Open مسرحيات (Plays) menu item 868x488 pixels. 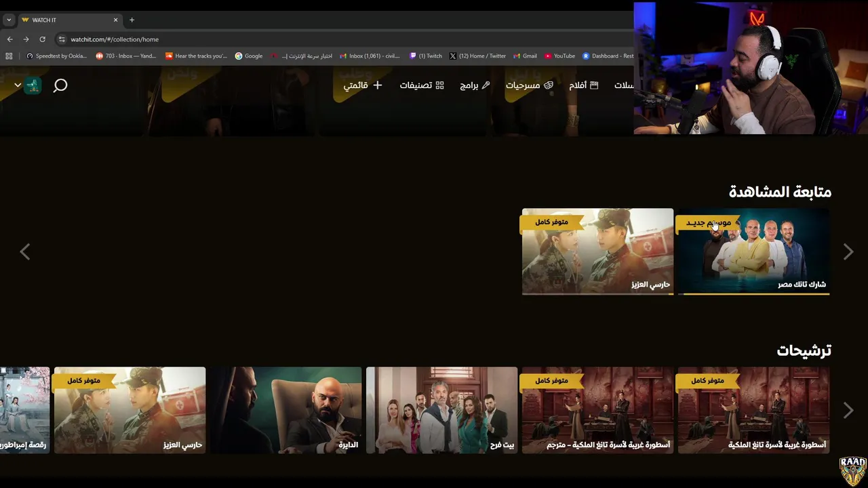530,85
